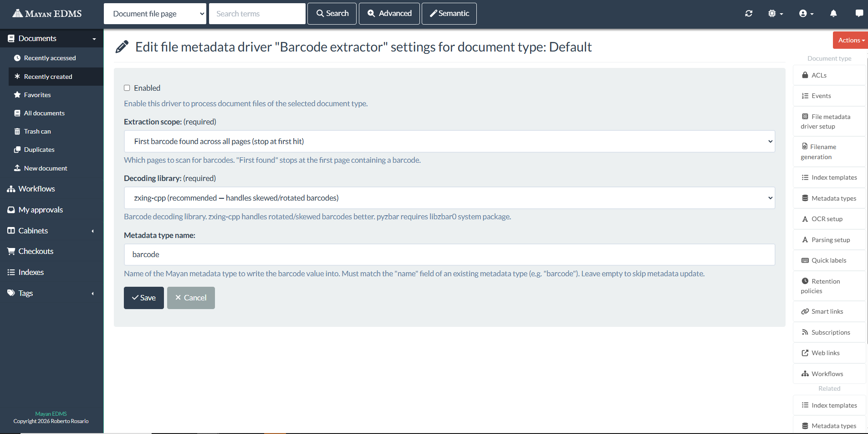Click the lock icon for ACLs
Image resolution: width=868 pixels, height=434 pixels.
pos(805,75)
